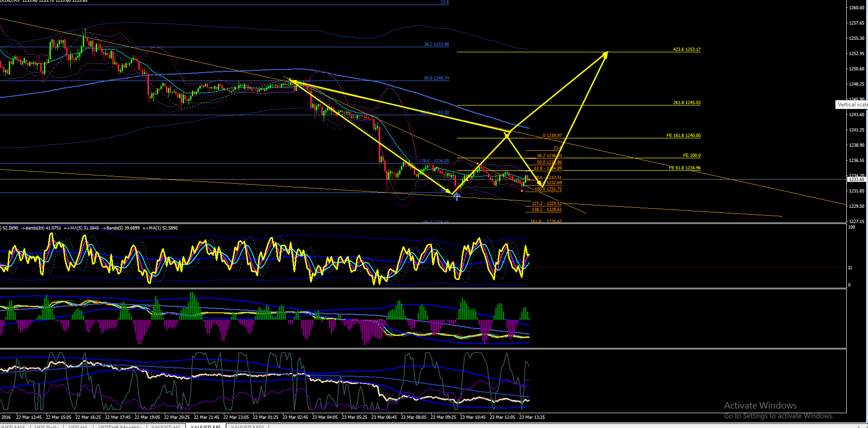Select the 261.8 1245.03 Fibonacci level label

click(x=687, y=103)
